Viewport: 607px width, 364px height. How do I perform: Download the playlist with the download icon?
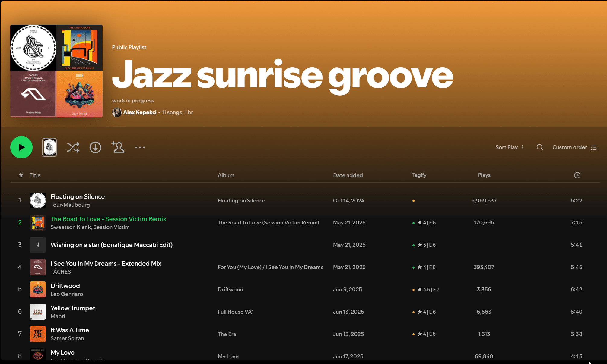pos(95,147)
